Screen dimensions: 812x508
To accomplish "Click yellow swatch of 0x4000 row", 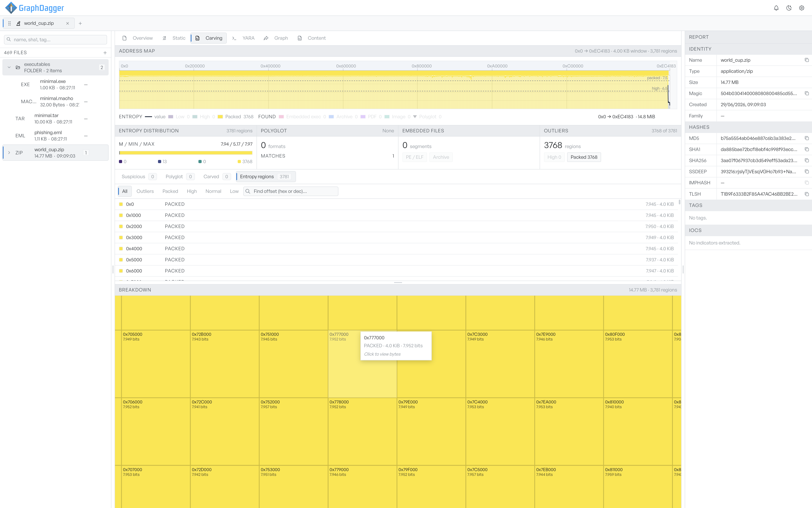I will [121, 249].
